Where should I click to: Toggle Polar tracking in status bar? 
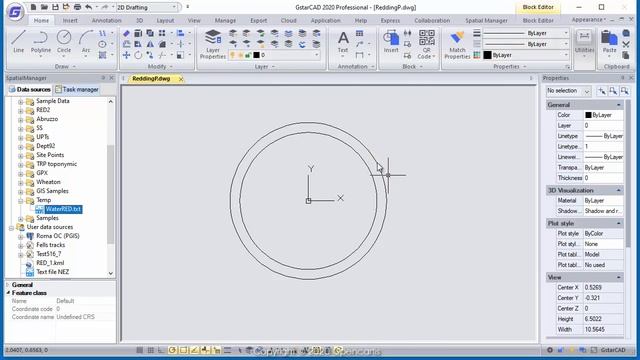pos(172,350)
